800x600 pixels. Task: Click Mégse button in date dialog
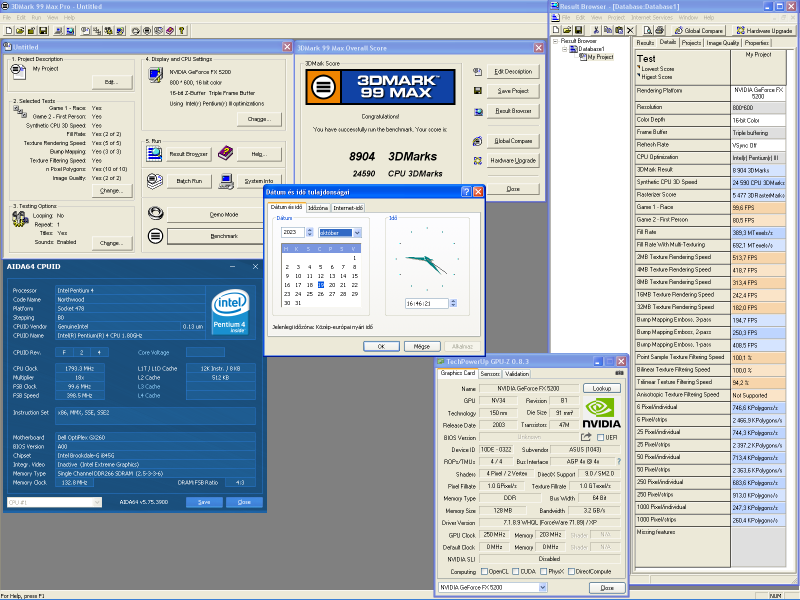coord(421,346)
